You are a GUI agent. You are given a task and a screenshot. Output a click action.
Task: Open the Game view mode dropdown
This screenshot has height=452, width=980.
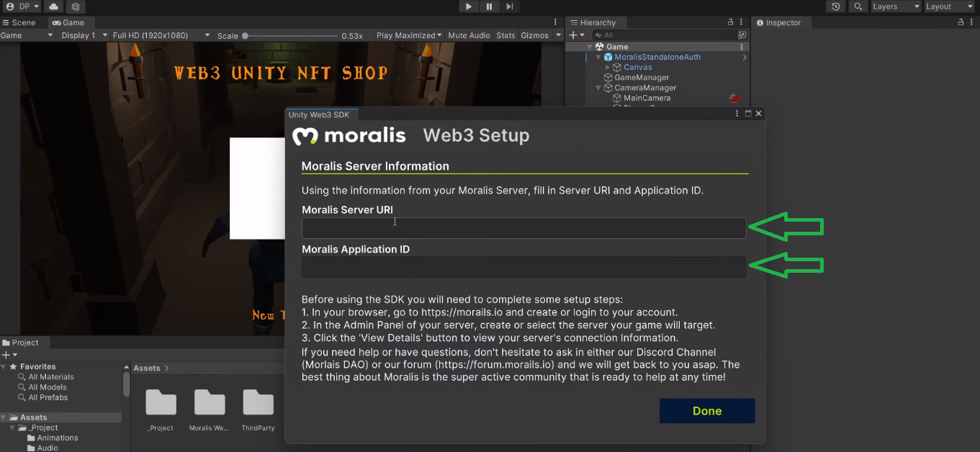[x=26, y=35]
